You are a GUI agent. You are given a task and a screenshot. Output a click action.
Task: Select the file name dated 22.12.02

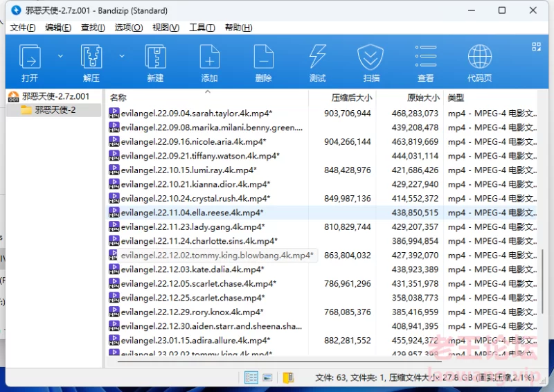[x=217, y=255]
